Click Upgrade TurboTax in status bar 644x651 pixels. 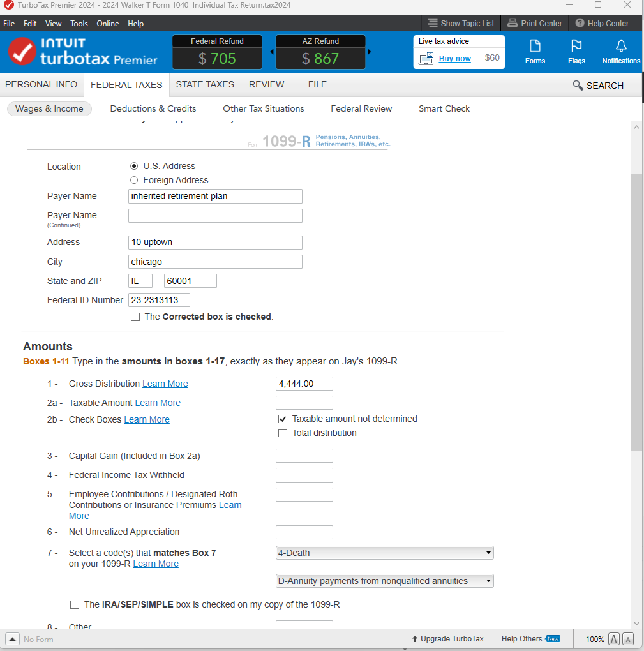click(x=447, y=638)
